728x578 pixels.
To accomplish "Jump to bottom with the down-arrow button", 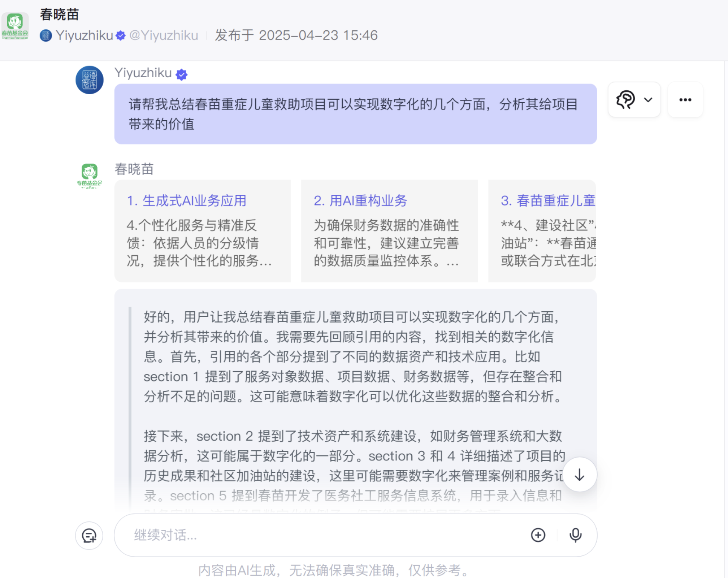I will (579, 474).
